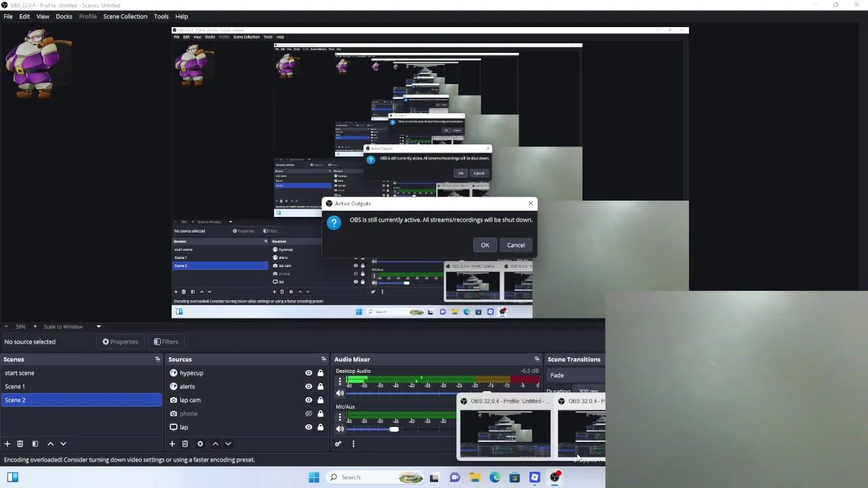Open the Help menu
This screenshot has height=488, width=868.
click(x=182, y=16)
